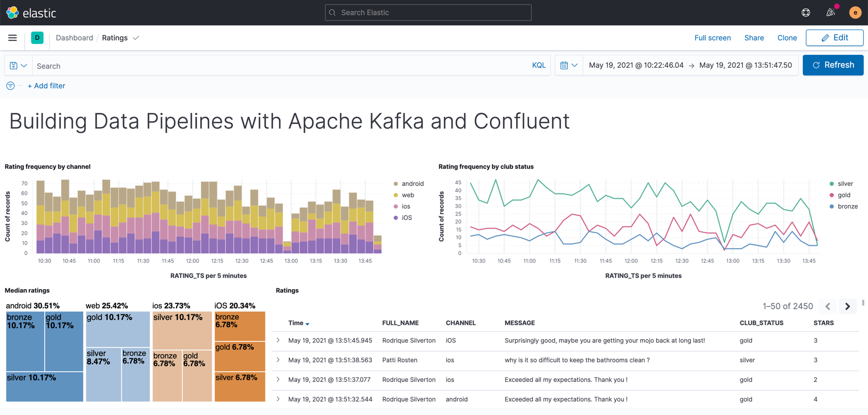The image size is (868, 415).
Task: Click iOS bronze 6.78% orange tile
Action: [x=240, y=326]
